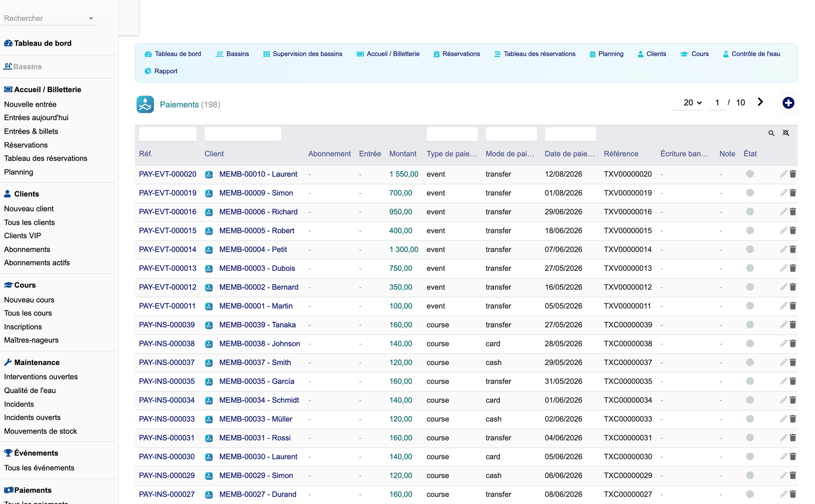Toggle state indicator for PAY-EVT-000012
The height and width of the screenshot is (504, 815).
tap(750, 287)
